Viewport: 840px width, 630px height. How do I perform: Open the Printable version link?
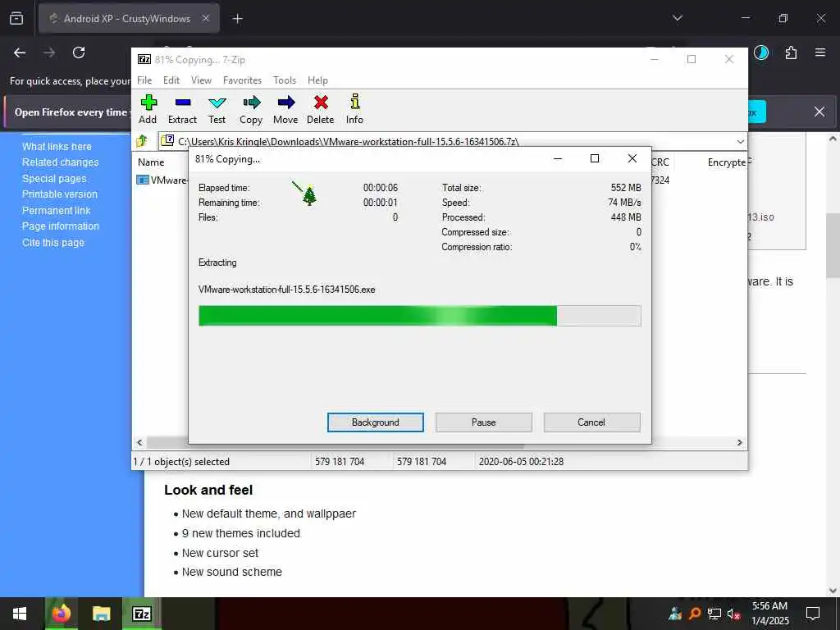point(60,194)
